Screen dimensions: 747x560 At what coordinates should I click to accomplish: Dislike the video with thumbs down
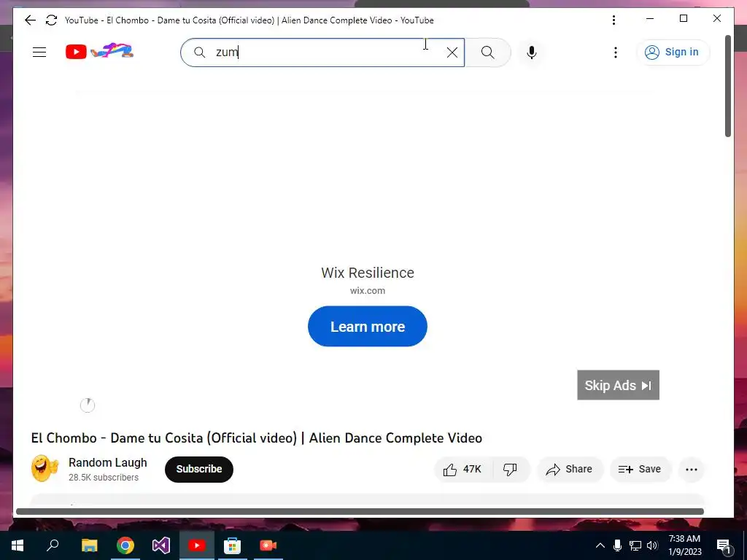tap(510, 470)
